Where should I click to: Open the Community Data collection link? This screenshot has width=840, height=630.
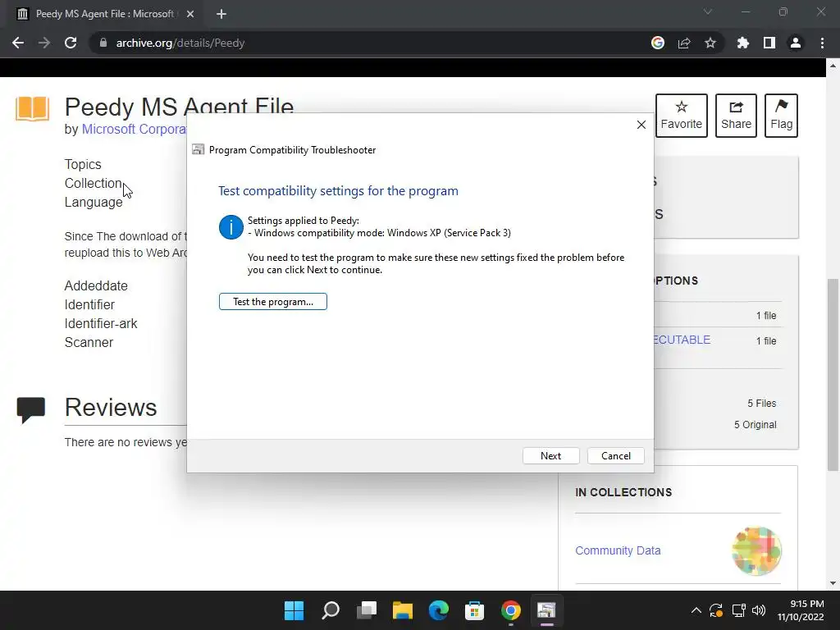click(618, 550)
